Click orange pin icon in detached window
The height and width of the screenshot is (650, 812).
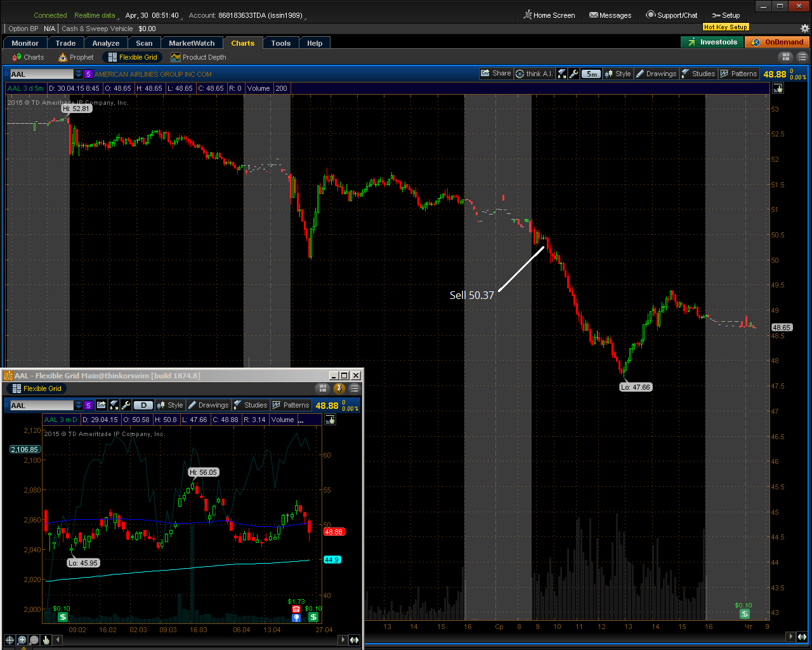pyautogui.click(x=339, y=388)
